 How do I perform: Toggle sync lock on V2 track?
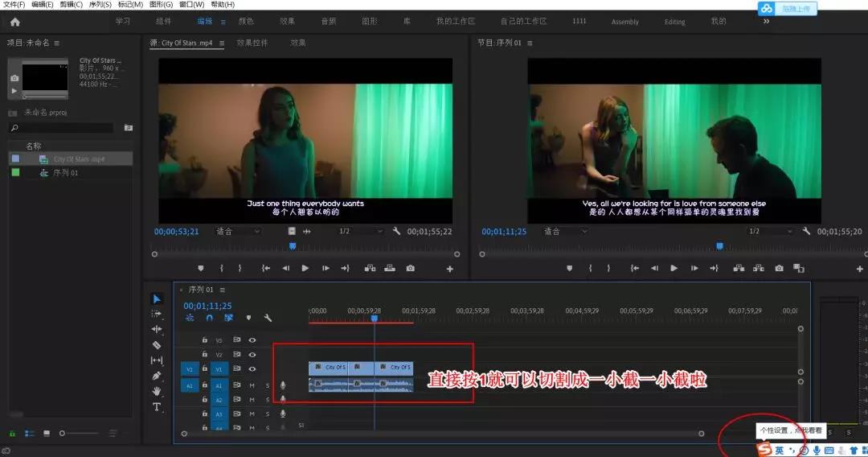click(x=236, y=355)
